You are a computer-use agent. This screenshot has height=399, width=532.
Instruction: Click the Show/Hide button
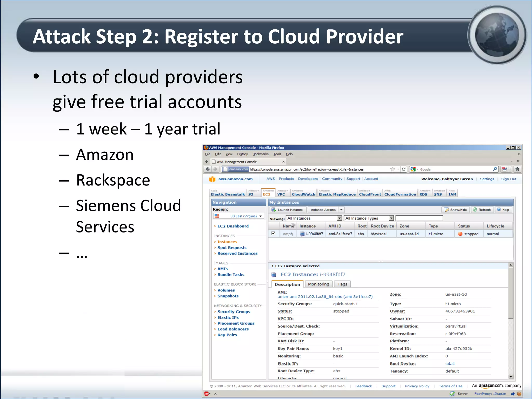455,210
